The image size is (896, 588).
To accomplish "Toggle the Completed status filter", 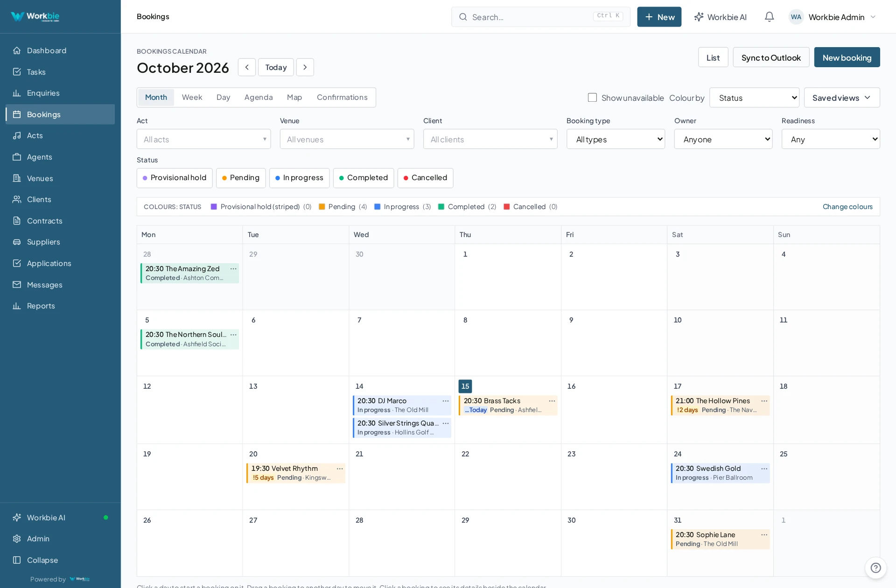I will pos(364,178).
